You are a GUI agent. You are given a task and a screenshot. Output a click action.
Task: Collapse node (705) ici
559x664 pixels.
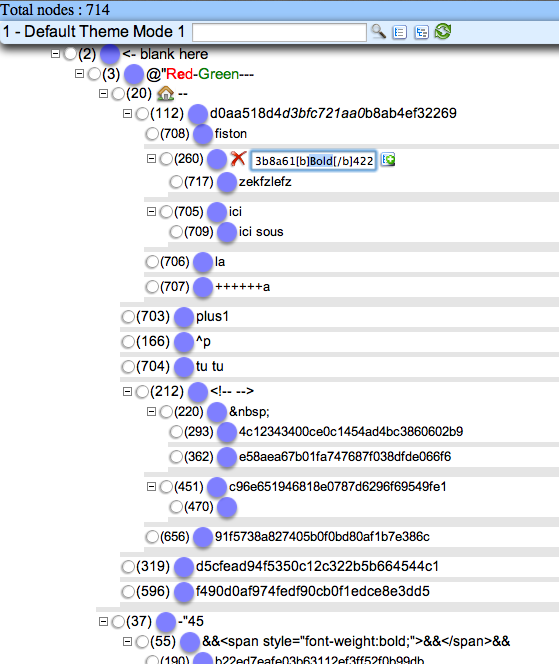pos(151,211)
